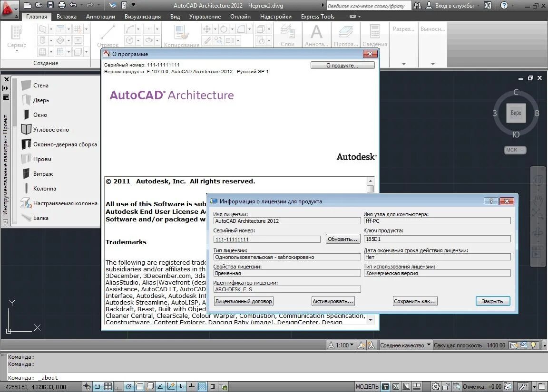Toggle Polar tracking in status bar
Screen dimensions: 548x392
point(129,386)
